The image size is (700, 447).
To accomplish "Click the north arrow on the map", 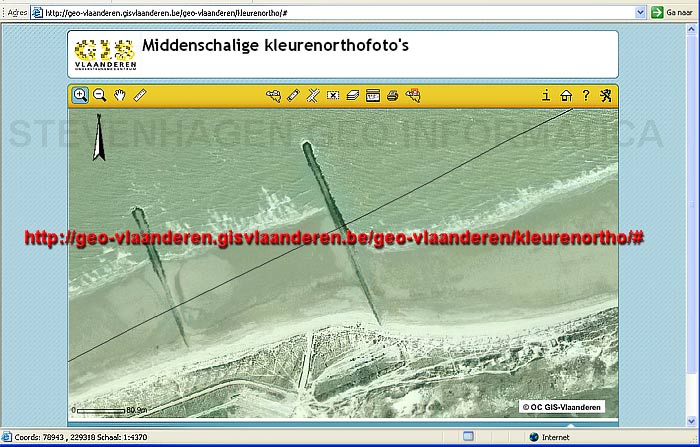I will pos(99,137).
